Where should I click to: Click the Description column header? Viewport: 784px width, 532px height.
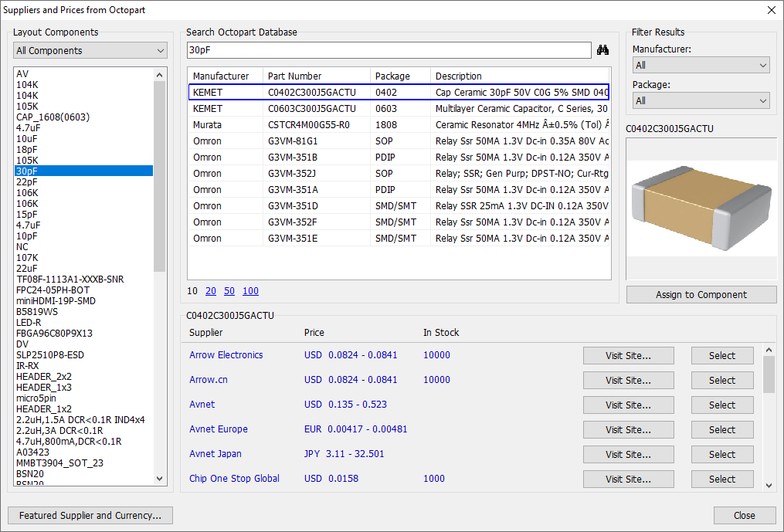(520, 76)
